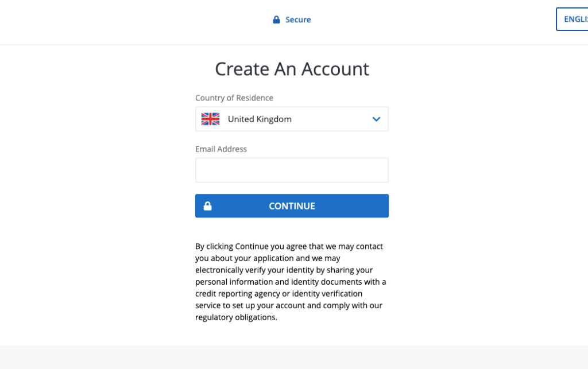Click the Email Address label
588x369 pixels.
coord(221,149)
